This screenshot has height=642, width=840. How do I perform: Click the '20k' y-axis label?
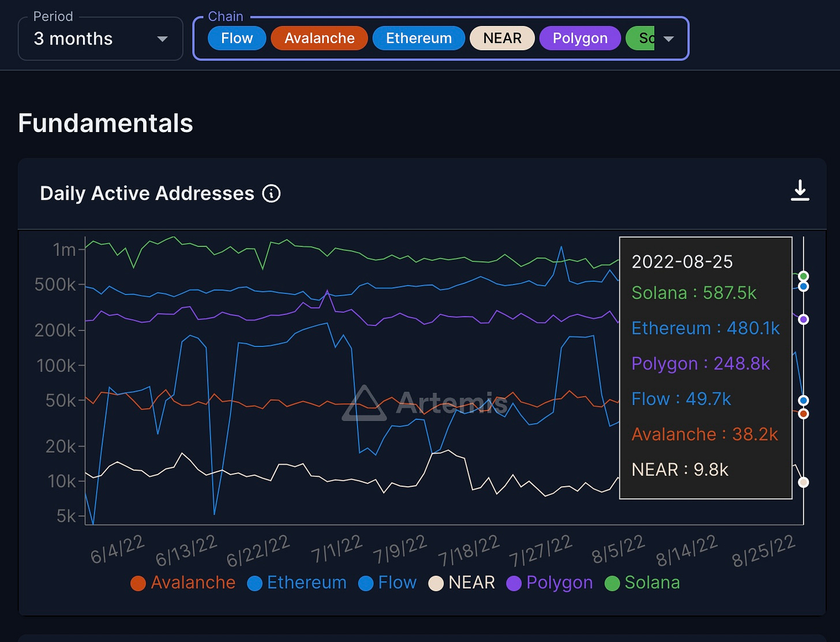tap(61, 446)
